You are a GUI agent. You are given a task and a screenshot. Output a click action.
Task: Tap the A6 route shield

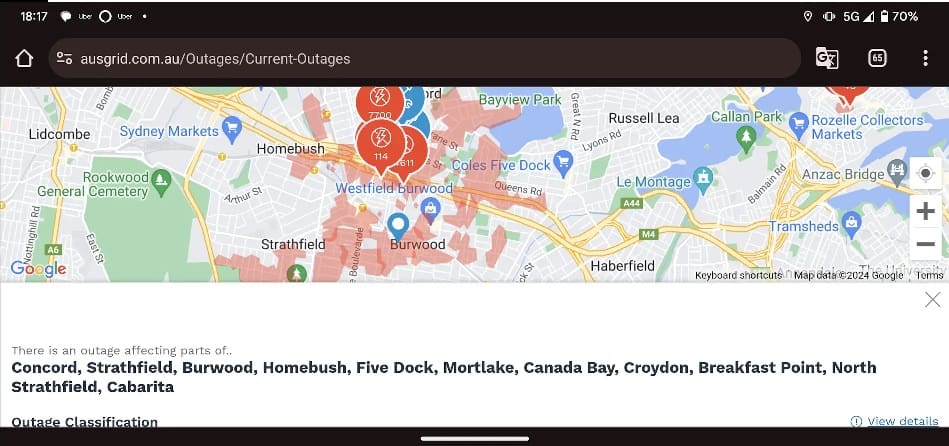(53, 249)
